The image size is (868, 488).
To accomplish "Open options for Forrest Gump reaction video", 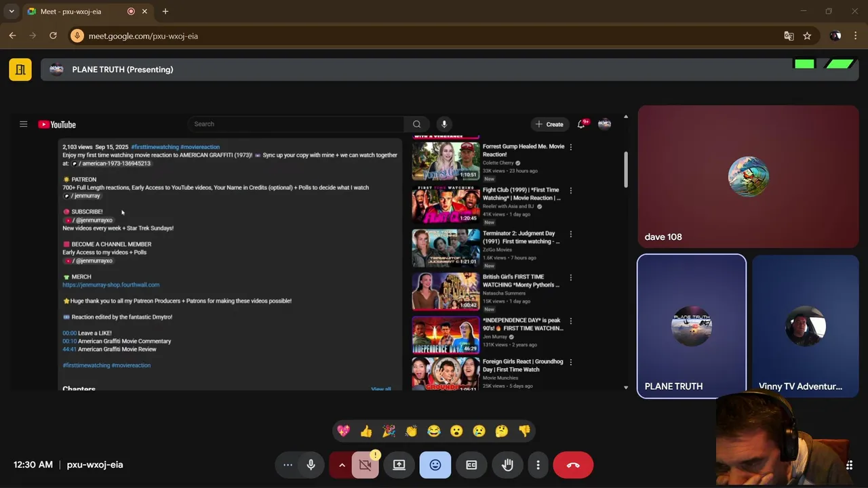I will point(570,146).
